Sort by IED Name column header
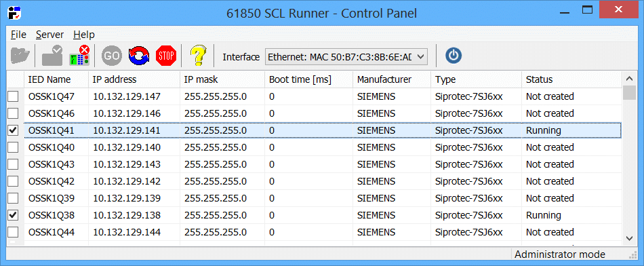The image size is (644, 266). click(x=56, y=79)
